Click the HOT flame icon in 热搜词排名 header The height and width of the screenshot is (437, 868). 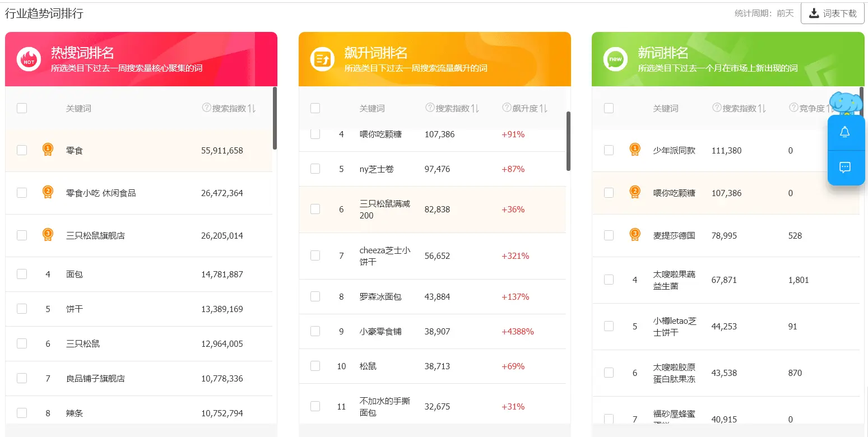coord(29,59)
